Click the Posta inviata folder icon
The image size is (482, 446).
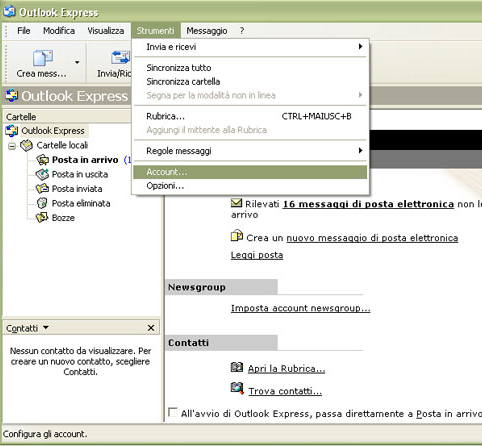pos(42,189)
